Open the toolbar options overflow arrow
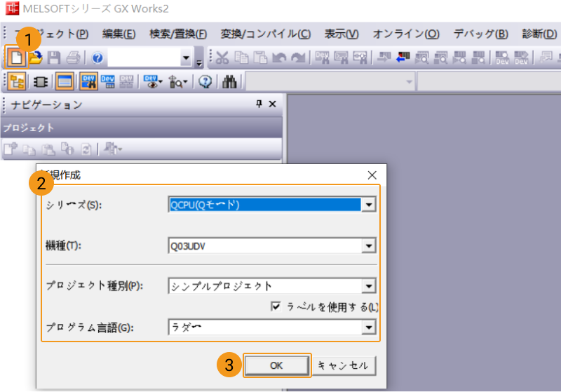This screenshot has width=561, height=392. 199,63
